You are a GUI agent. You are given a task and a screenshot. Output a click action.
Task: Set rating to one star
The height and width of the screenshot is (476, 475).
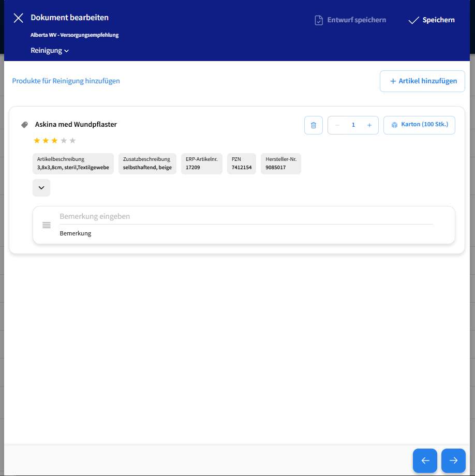[x=37, y=141]
